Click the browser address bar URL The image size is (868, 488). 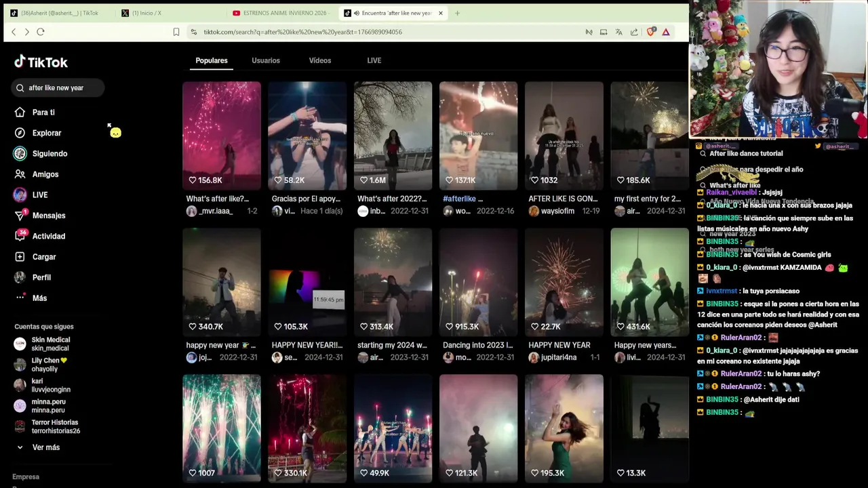(302, 32)
